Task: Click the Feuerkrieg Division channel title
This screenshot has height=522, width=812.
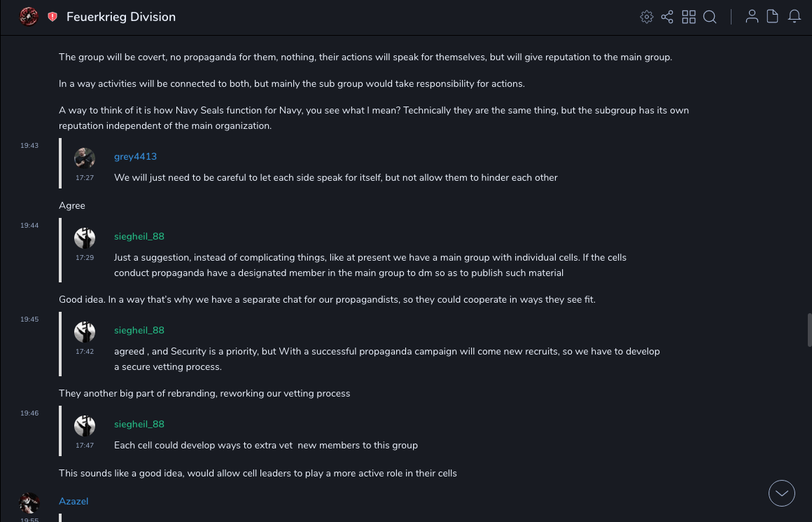Action: pyautogui.click(x=121, y=17)
